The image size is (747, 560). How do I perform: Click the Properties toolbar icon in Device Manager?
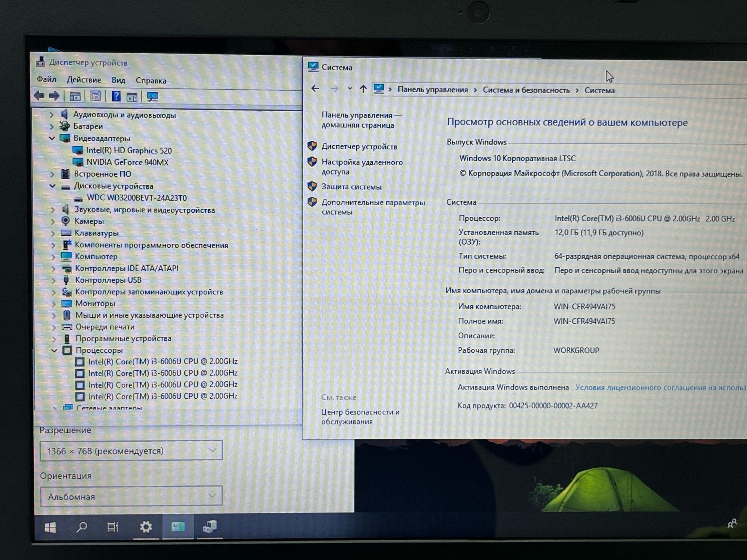96,97
